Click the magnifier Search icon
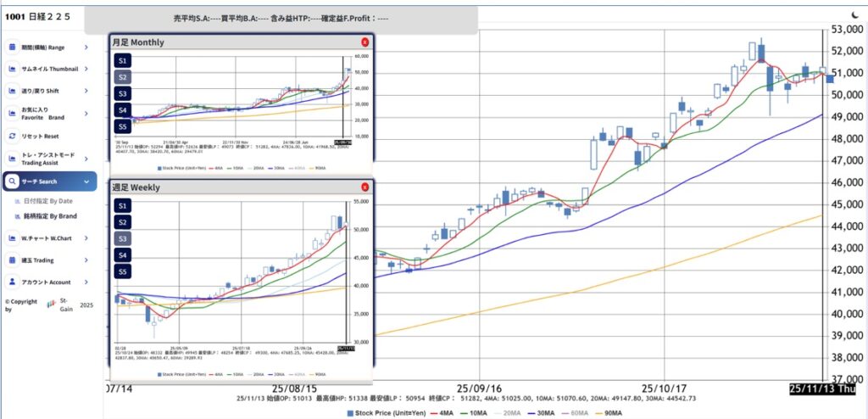Image resolution: width=868 pixels, height=419 pixels. 13,182
